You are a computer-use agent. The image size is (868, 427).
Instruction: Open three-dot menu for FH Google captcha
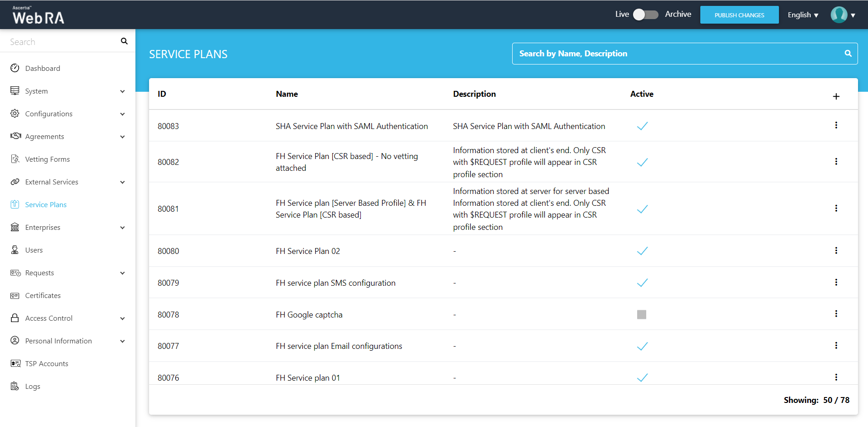[x=836, y=314]
